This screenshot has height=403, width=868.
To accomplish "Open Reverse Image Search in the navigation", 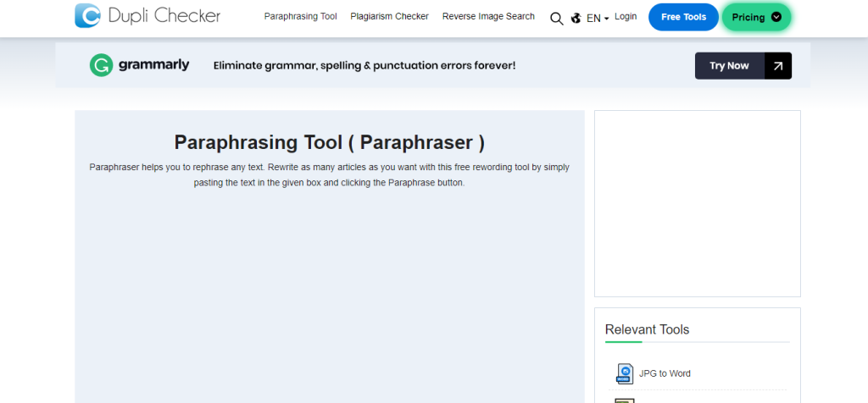I will pos(488,17).
